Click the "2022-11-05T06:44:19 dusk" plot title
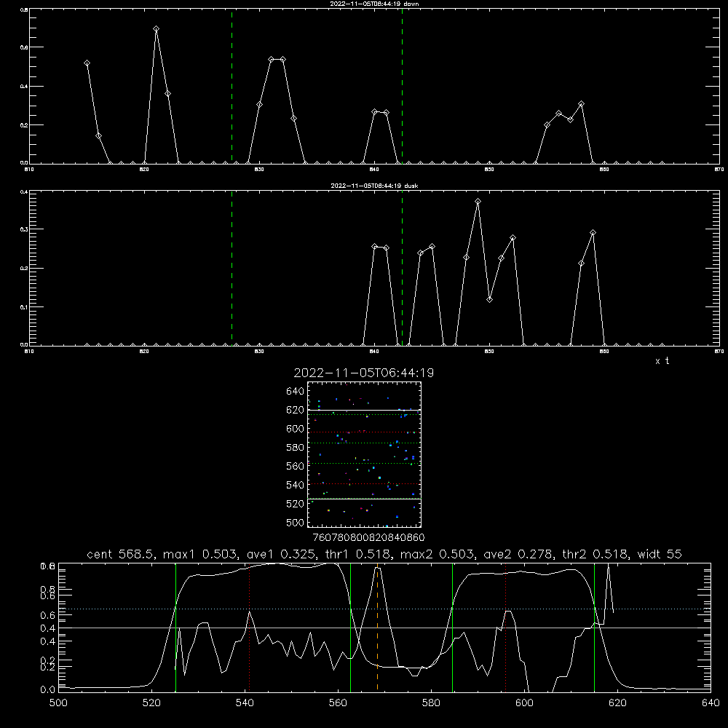728x728 pixels. [x=374, y=186]
